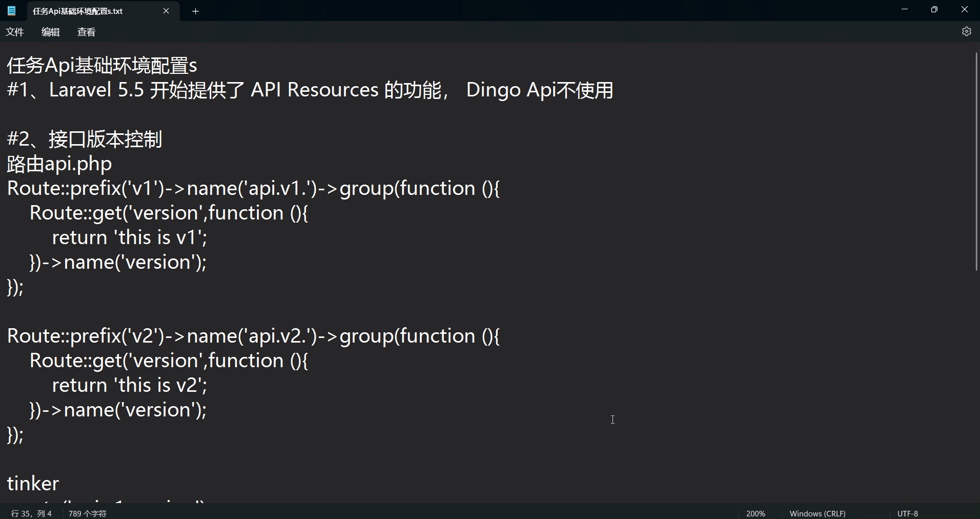The image size is (980, 519).
Task: Open the Windows (CRLF) line ending indicator
Action: coord(818,513)
